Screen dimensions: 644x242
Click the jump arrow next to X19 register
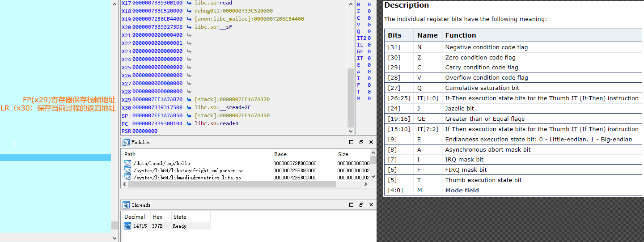point(189,19)
